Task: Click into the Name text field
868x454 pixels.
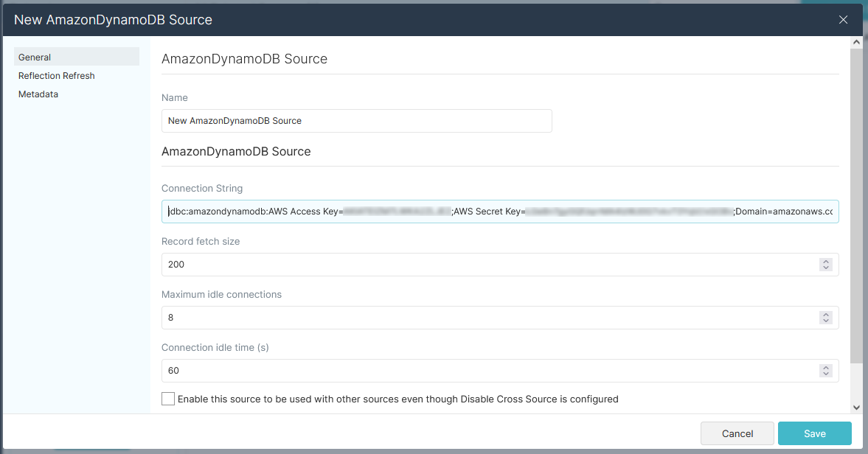Action: (356, 121)
